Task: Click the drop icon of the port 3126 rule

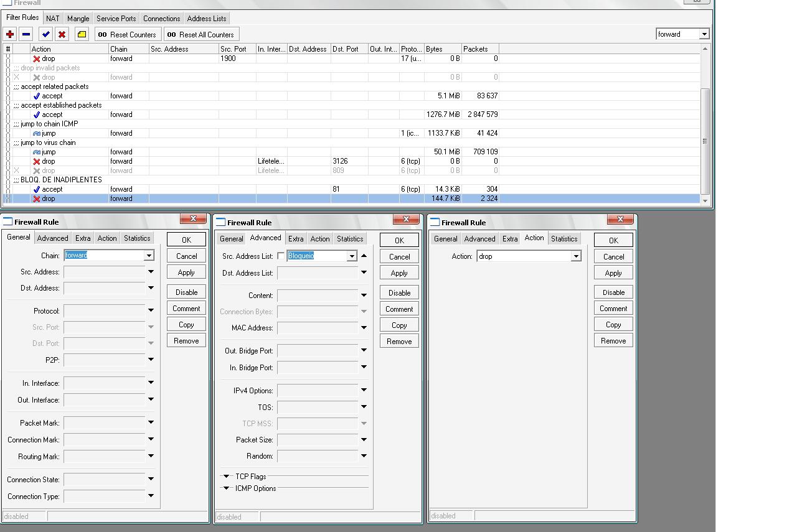Action: point(37,161)
